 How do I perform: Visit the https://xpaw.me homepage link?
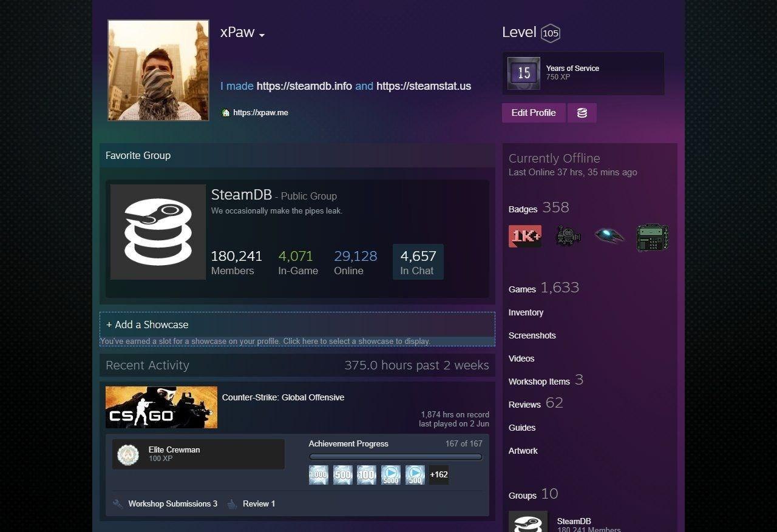coord(260,113)
